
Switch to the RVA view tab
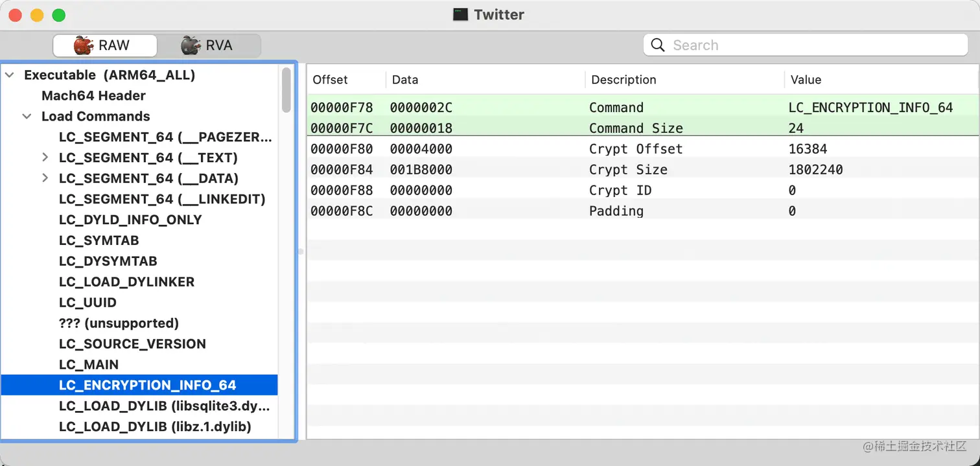(x=209, y=45)
